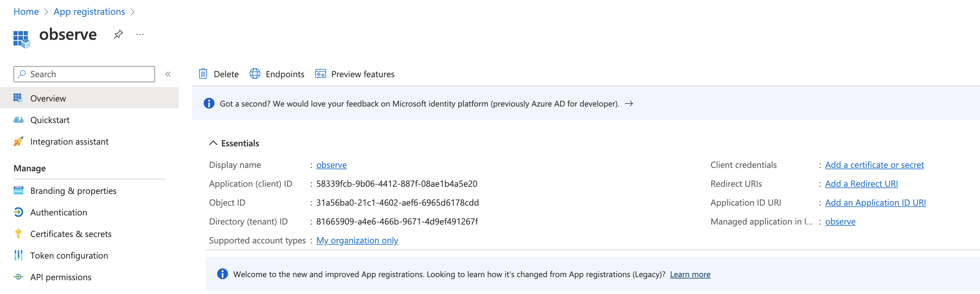
Task: Click the Welcome banner info icon
Action: point(223,274)
